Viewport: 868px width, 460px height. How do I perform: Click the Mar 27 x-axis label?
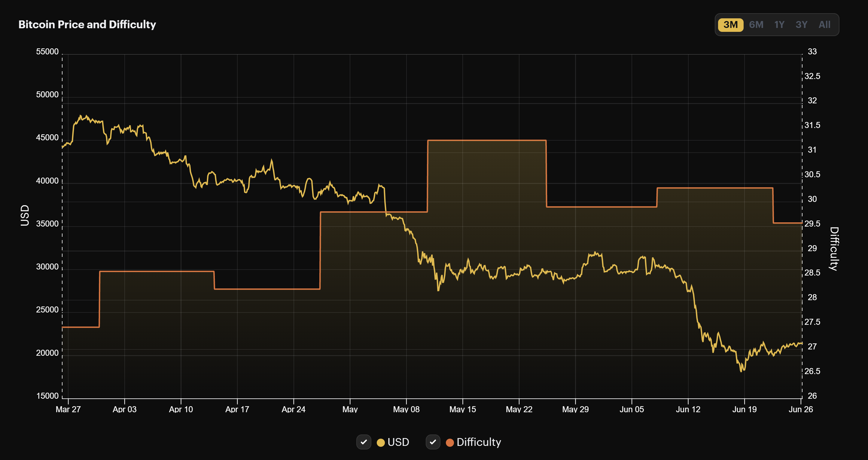pos(68,409)
